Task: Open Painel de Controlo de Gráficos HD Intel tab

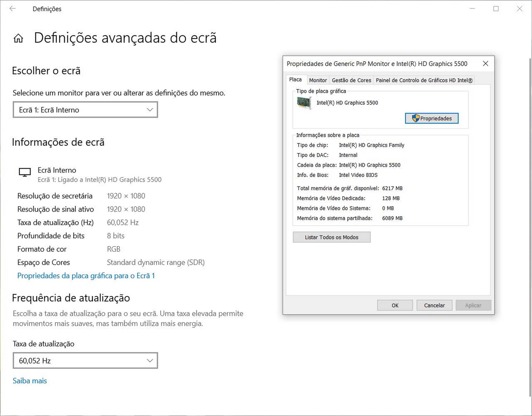Action: click(424, 80)
